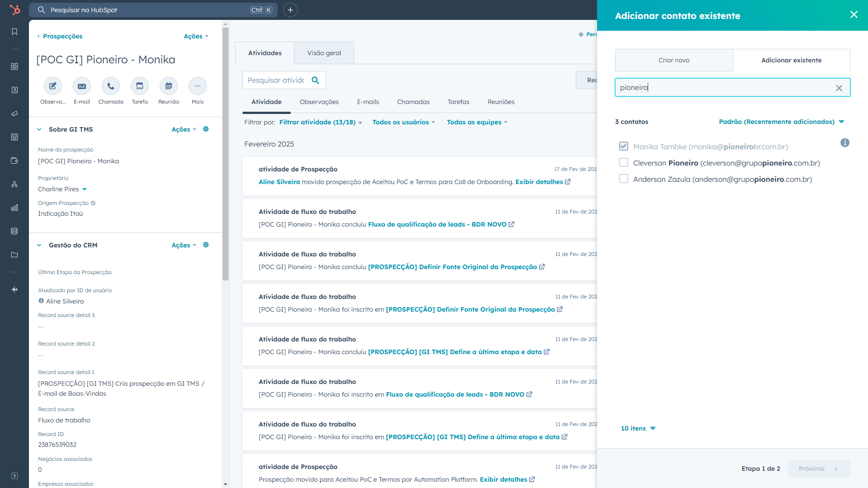Open the Marketing megaphone icon in sidebar
The height and width of the screenshot is (488, 868).
[14, 114]
